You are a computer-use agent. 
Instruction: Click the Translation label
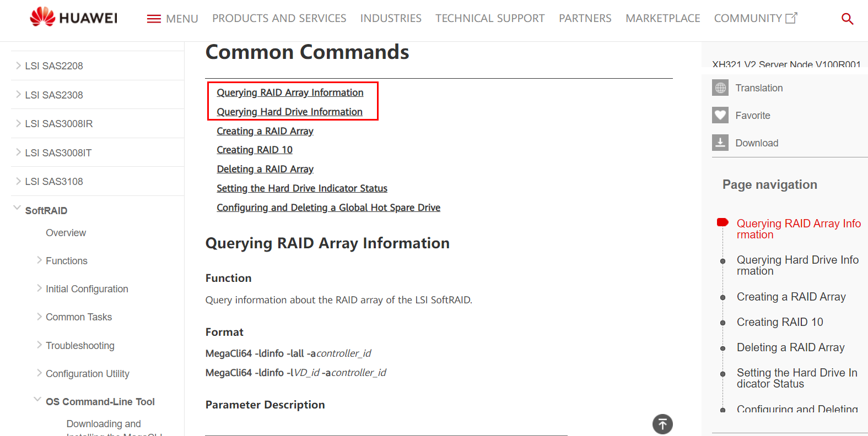click(759, 88)
